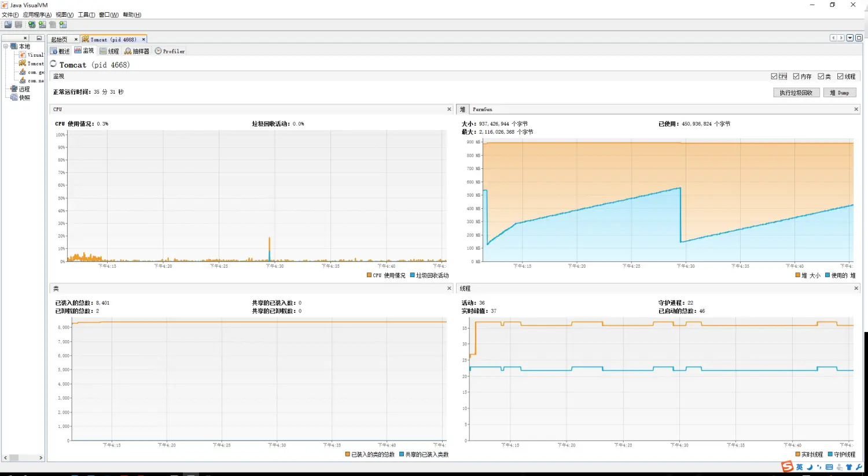The height and width of the screenshot is (476, 868).
Task: Click the 执行垃圾回收 button
Action: 796,93
